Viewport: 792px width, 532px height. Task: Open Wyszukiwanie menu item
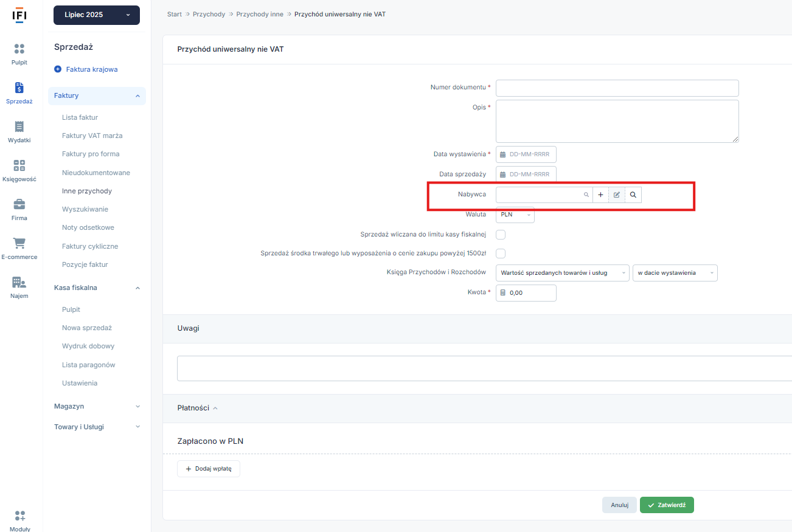pos(85,209)
